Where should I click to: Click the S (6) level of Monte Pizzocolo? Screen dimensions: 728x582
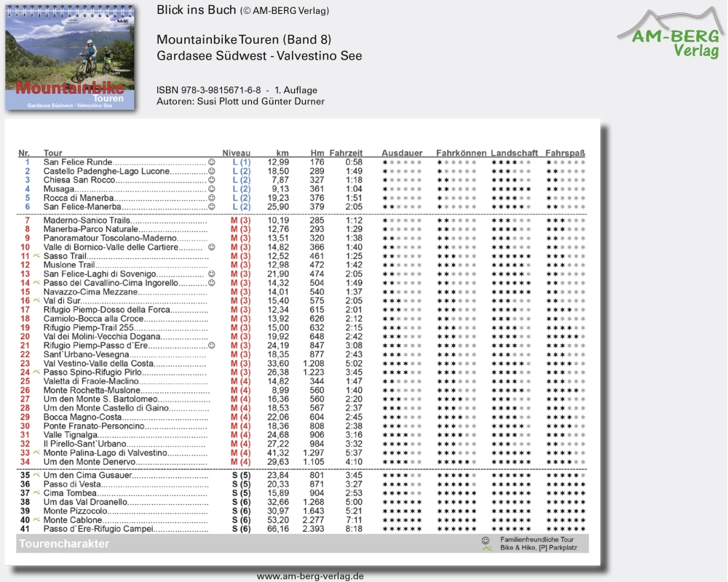(x=241, y=511)
